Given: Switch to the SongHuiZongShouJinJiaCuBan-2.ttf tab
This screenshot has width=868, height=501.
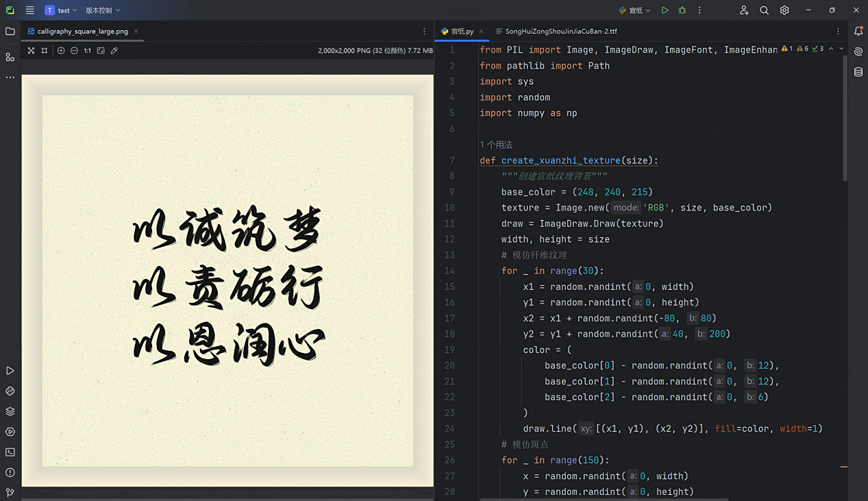Looking at the screenshot, I should click(x=556, y=32).
